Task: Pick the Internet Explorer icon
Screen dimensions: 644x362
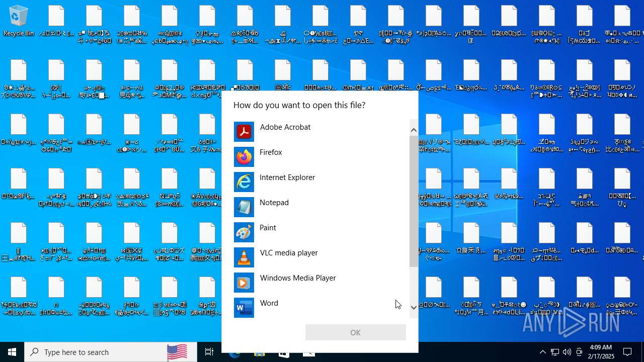Action: pyautogui.click(x=244, y=182)
